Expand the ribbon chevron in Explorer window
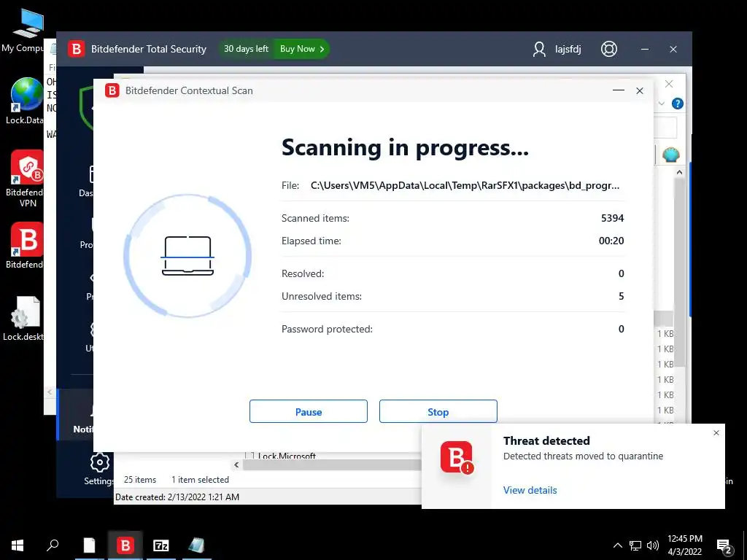The image size is (747, 560). click(x=661, y=104)
